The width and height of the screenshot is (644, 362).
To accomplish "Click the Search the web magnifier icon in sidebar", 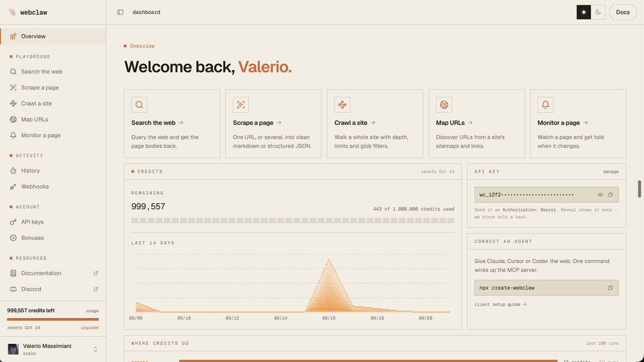I will click(x=13, y=71).
